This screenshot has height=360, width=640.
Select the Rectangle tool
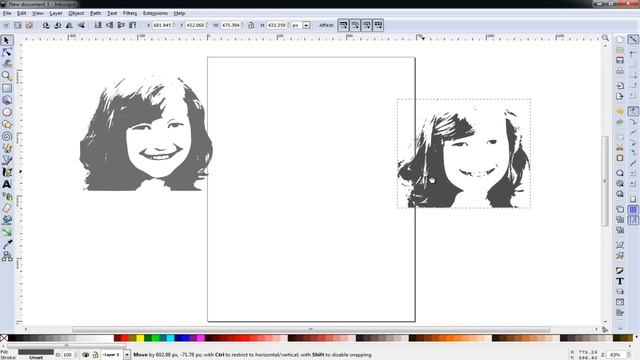(x=7, y=88)
